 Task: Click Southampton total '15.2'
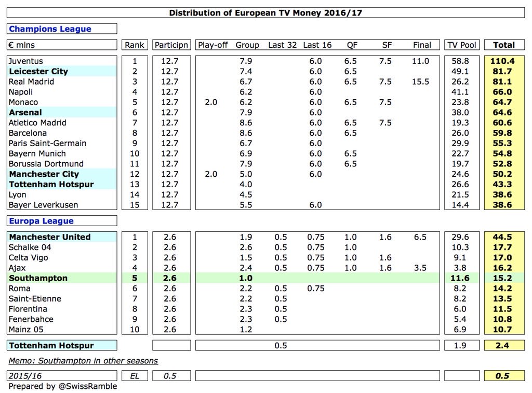click(x=502, y=278)
